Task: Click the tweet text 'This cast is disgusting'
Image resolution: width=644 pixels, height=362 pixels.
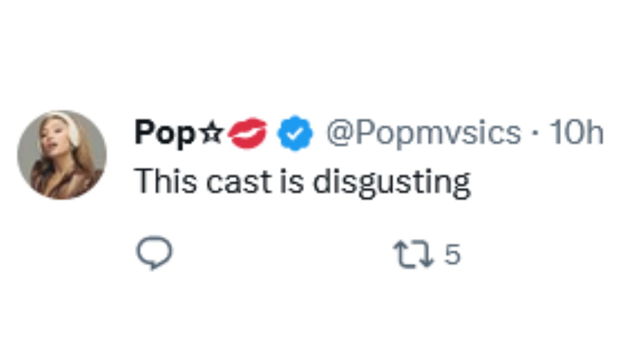Action: [302, 182]
